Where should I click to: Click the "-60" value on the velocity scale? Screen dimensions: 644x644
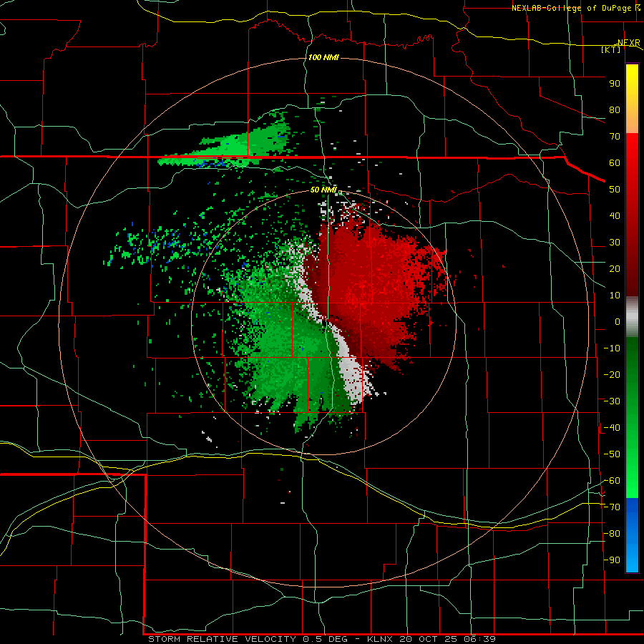[612, 481]
